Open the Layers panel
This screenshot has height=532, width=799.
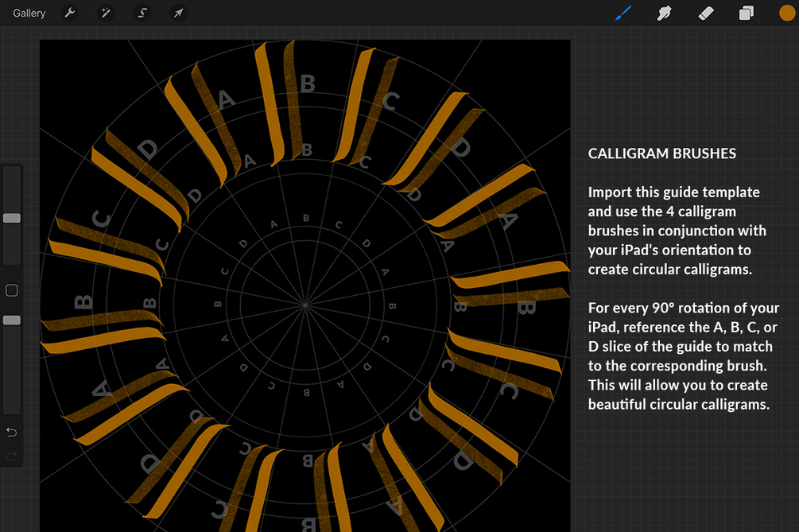(x=746, y=13)
